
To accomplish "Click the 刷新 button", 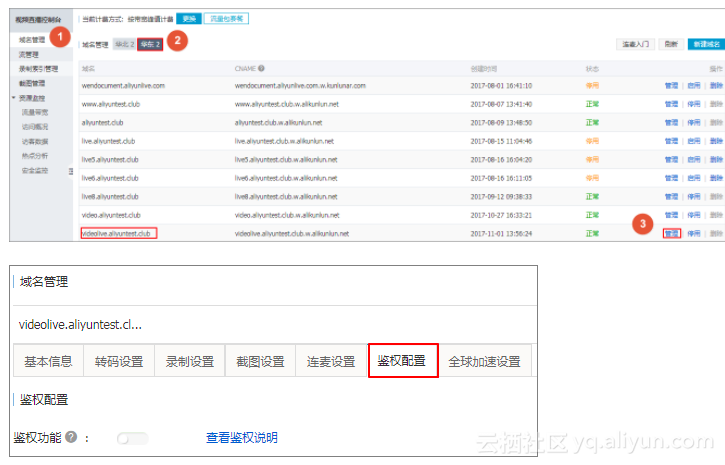I will tap(671, 44).
